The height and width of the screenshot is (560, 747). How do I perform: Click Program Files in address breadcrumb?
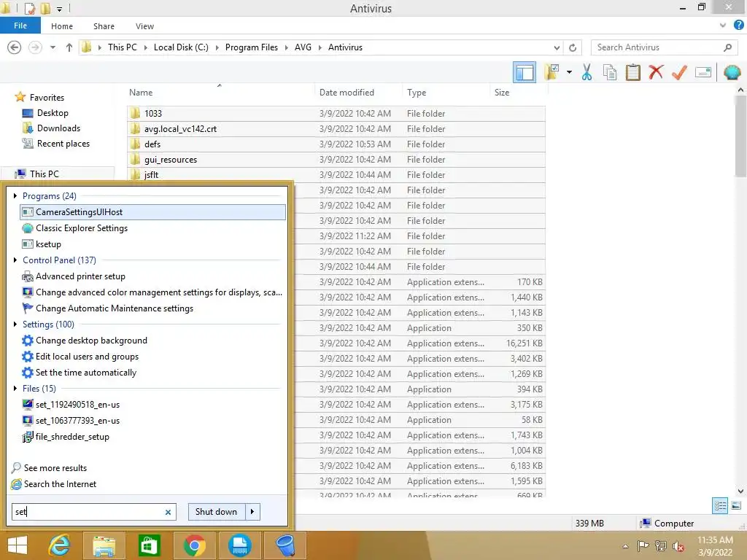tap(251, 47)
